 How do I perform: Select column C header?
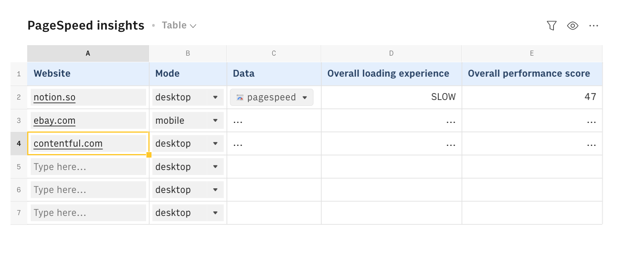click(274, 53)
